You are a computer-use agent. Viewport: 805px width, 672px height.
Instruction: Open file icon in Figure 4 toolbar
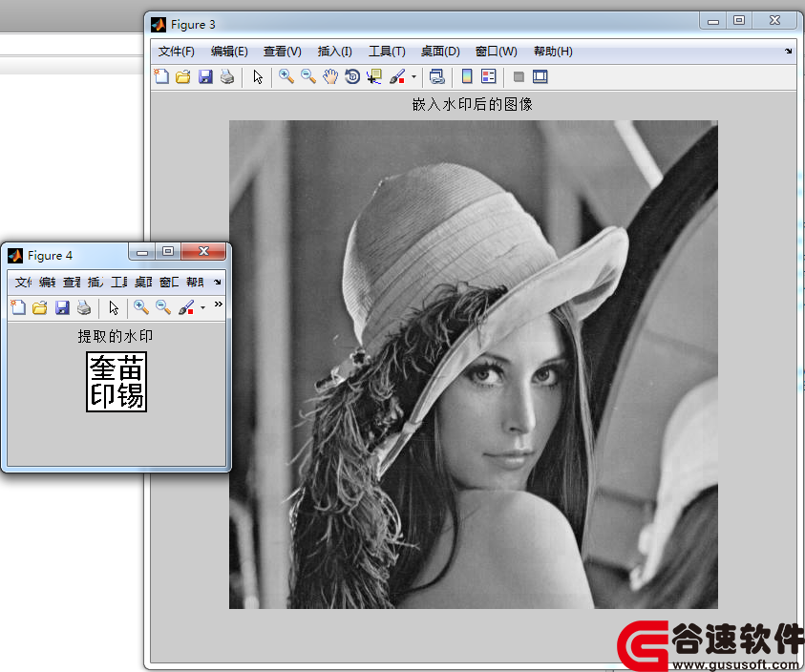pyautogui.click(x=39, y=307)
